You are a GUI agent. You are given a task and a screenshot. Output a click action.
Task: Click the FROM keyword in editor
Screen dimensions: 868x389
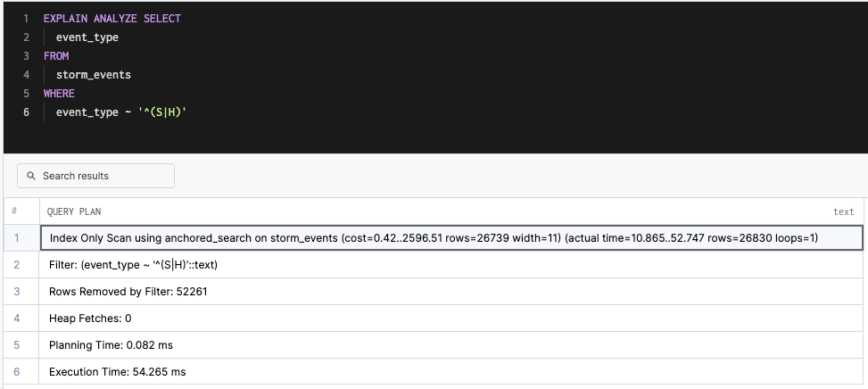pyautogui.click(x=56, y=56)
